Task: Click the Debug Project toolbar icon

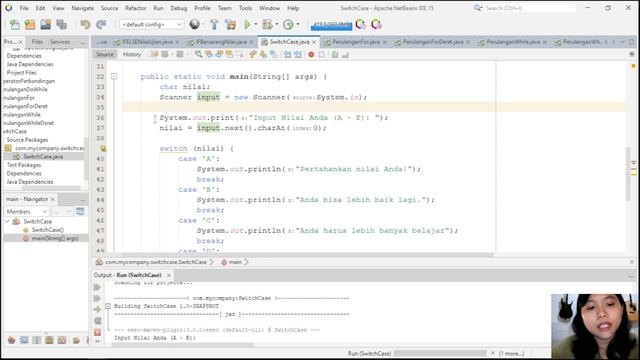Action: (x=267, y=25)
